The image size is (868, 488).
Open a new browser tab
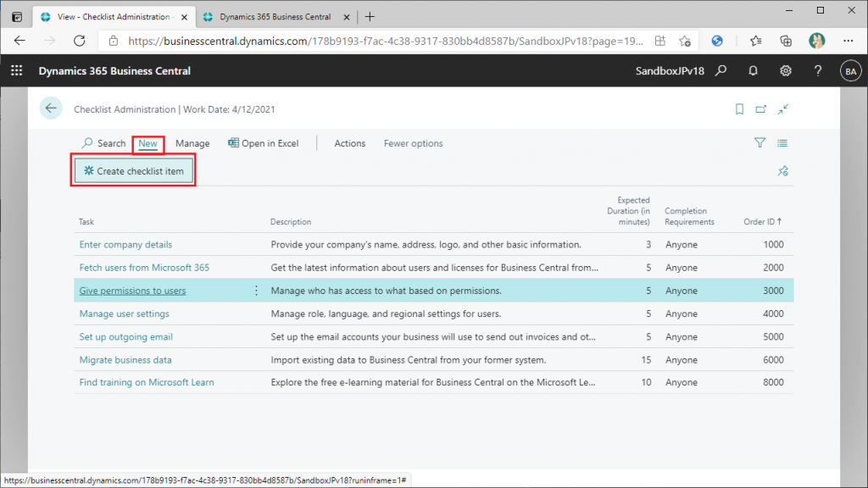(x=370, y=17)
